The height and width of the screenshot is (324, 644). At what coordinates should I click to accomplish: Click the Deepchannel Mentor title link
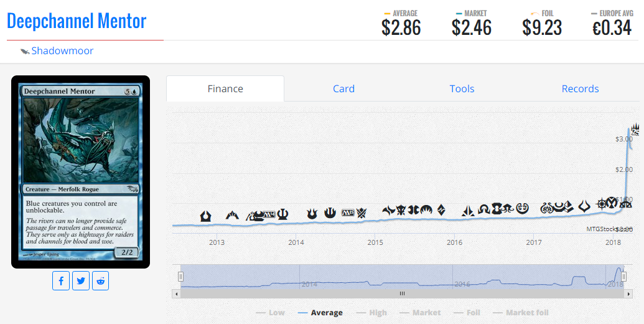point(77,21)
